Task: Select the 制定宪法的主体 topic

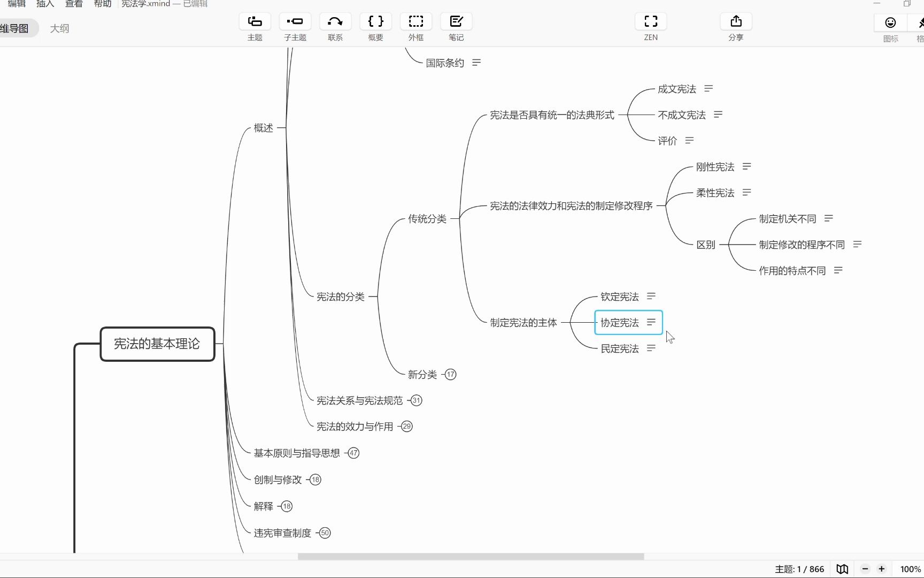Action: (x=523, y=323)
